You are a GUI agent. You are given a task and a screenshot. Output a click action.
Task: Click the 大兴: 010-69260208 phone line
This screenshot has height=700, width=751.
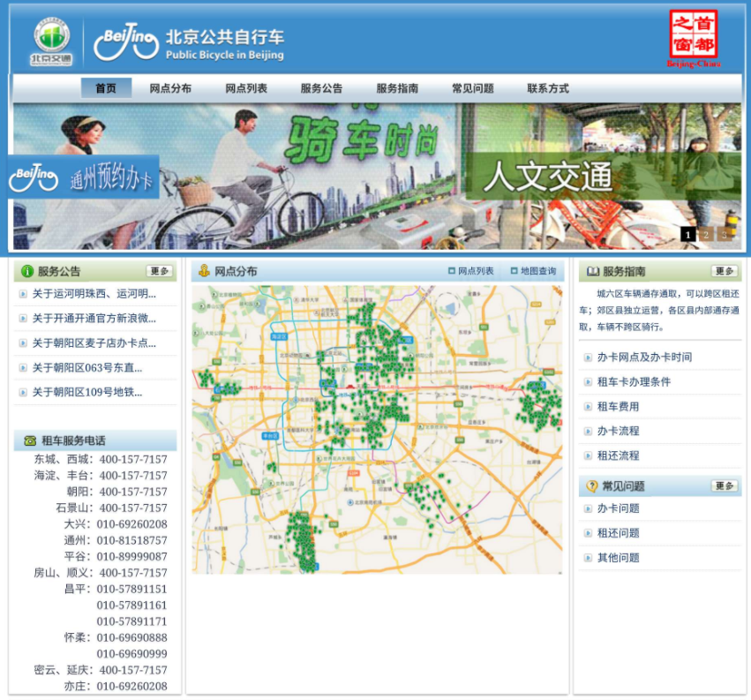(116, 524)
